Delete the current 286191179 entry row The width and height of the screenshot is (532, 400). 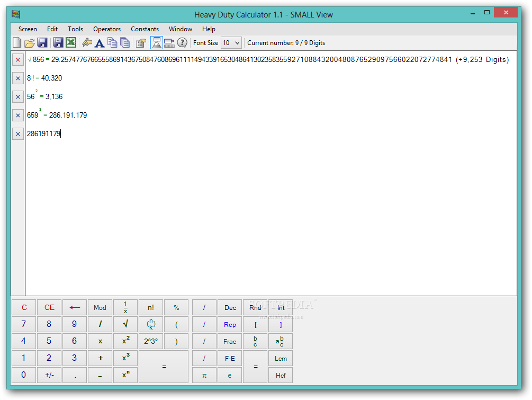pos(18,134)
